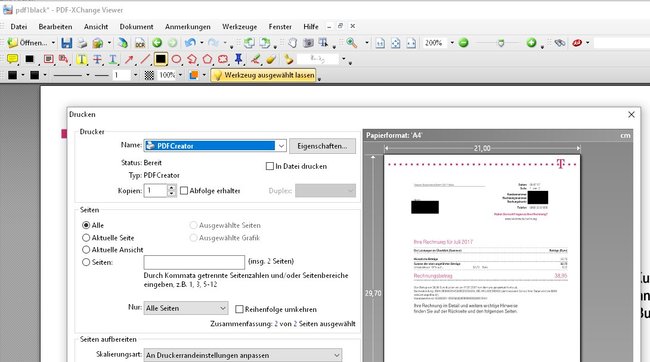The height and width of the screenshot is (362, 650).
Task: Click the green plus zoom in button
Action: point(531,43)
